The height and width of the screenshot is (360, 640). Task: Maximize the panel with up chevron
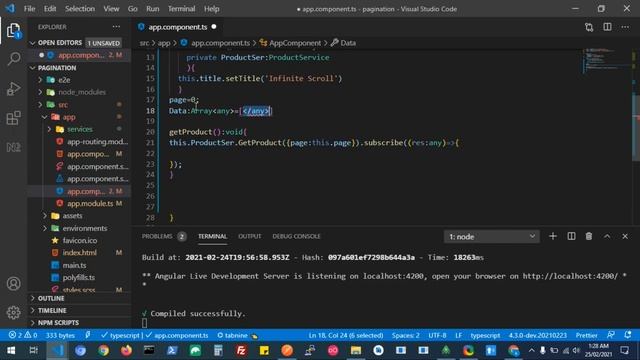click(x=607, y=236)
